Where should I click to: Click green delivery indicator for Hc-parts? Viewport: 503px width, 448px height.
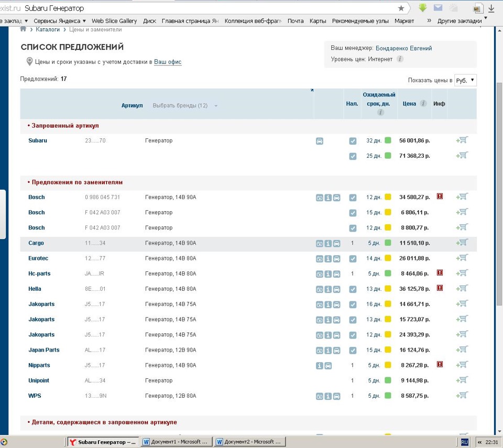point(388,274)
